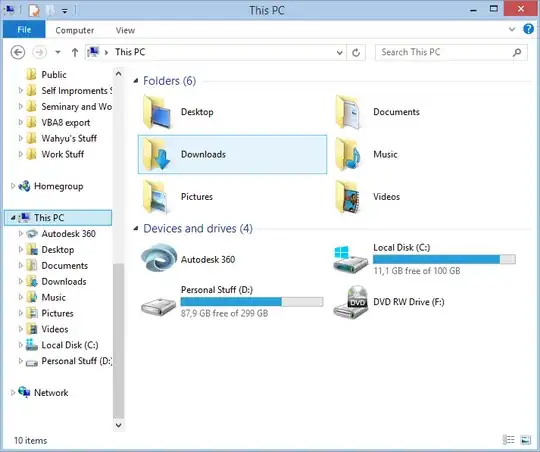Click Local Disk (C:) capacity bar
This screenshot has height=452, width=540.
coord(444,259)
